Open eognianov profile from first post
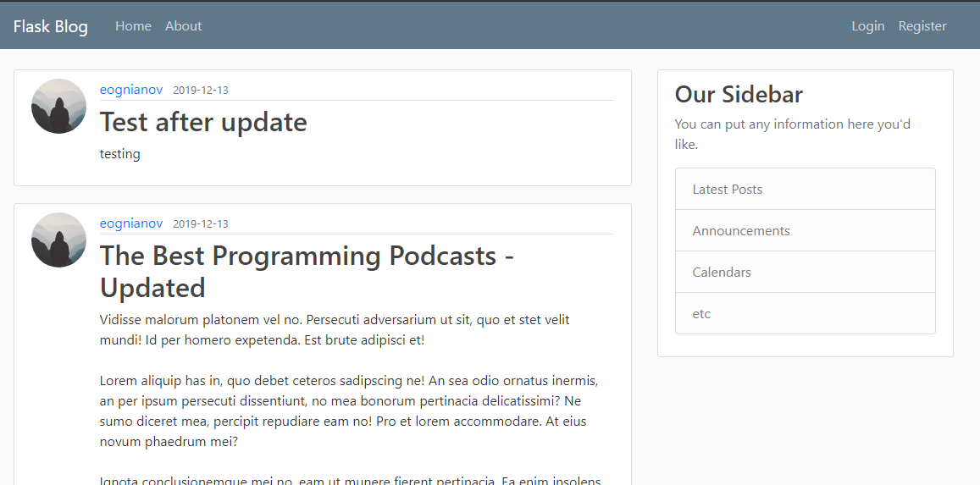This screenshot has width=980, height=485. 130,90
